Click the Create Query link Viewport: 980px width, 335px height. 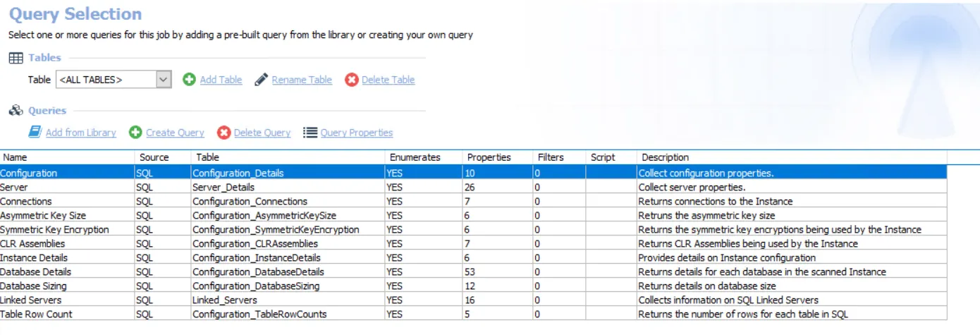coord(175,132)
